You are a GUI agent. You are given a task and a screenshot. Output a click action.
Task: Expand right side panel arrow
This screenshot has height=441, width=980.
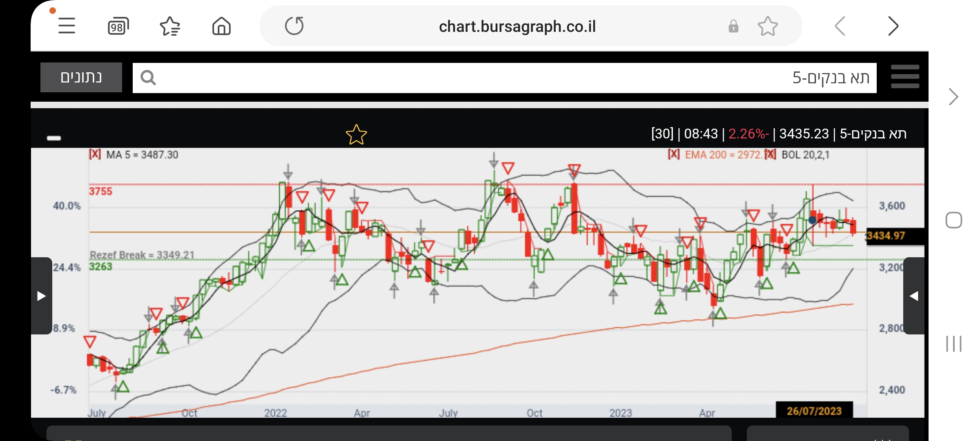(914, 296)
